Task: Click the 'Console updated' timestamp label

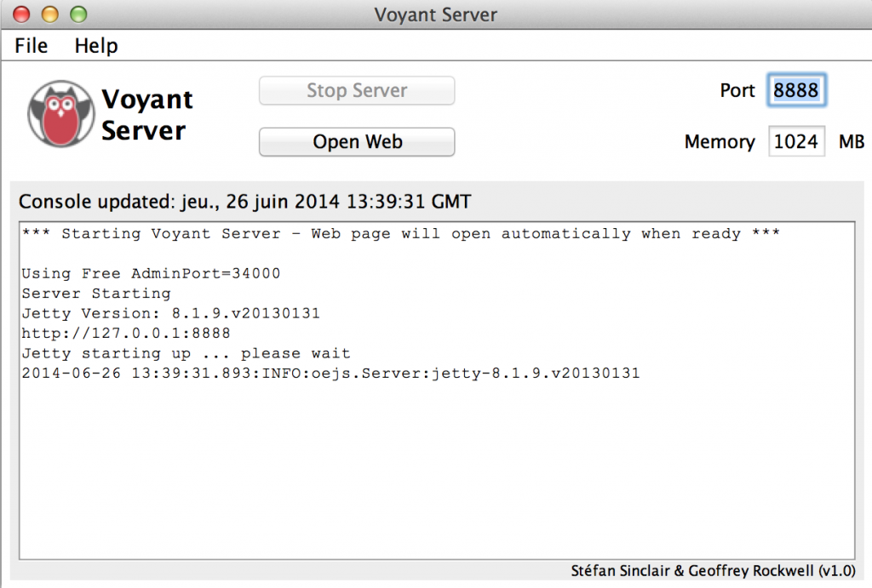Action: (244, 201)
